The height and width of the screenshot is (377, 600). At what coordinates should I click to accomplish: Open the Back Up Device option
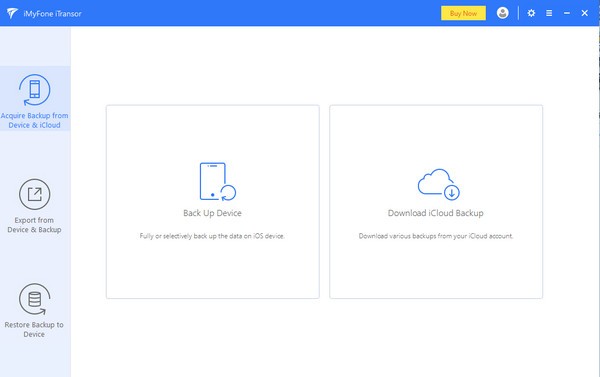pyautogui.click(x=213, y=202)
